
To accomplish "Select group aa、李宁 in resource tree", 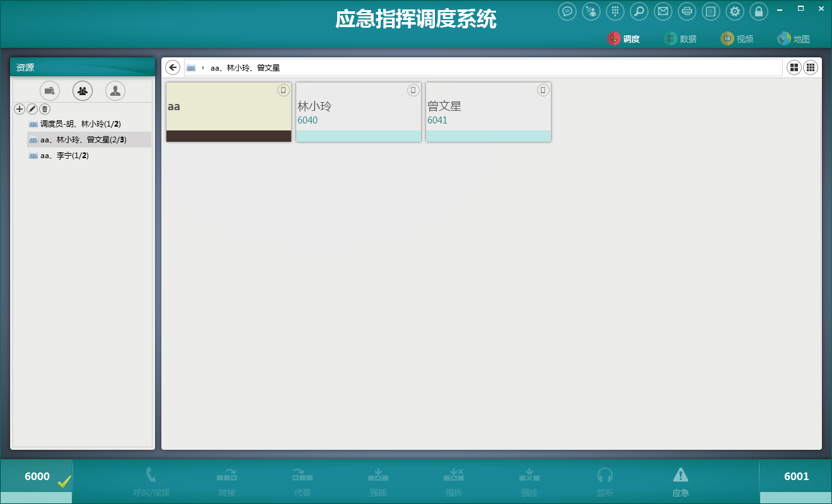I will pyautogui.click(x=64, y=156).
